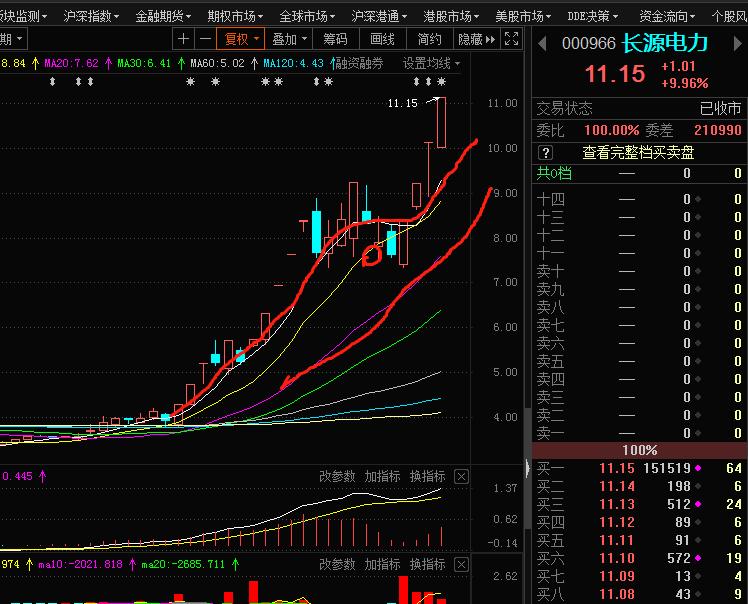Open the 金融期货 menu

[x=163, y=16]
